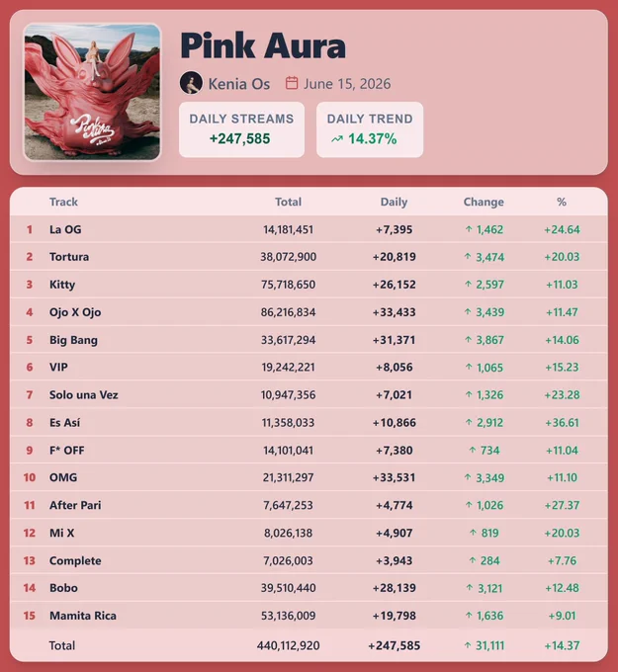Click the calendar icon beside June 15, 2026

[292, 83]
